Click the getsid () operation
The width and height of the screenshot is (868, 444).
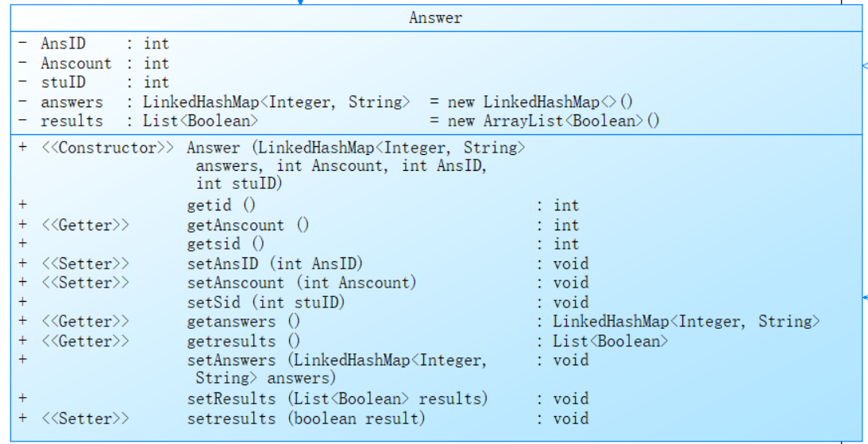pos(226,244)
